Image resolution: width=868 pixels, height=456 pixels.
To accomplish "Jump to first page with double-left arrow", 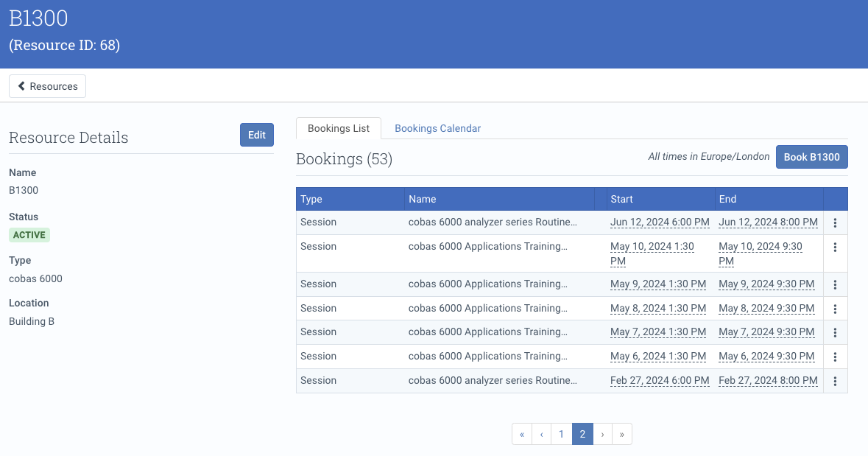I will click(522, 434).
